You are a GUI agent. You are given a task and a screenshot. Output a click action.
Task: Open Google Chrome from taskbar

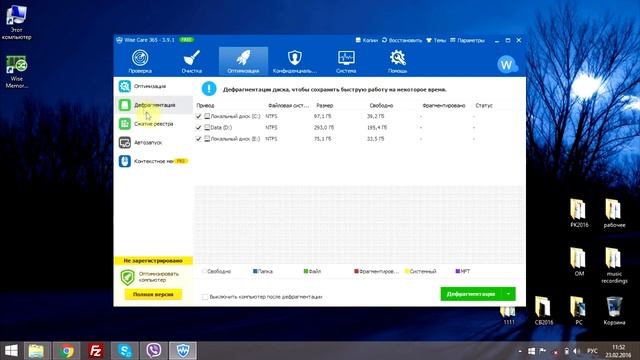click(x=67, y=351)
